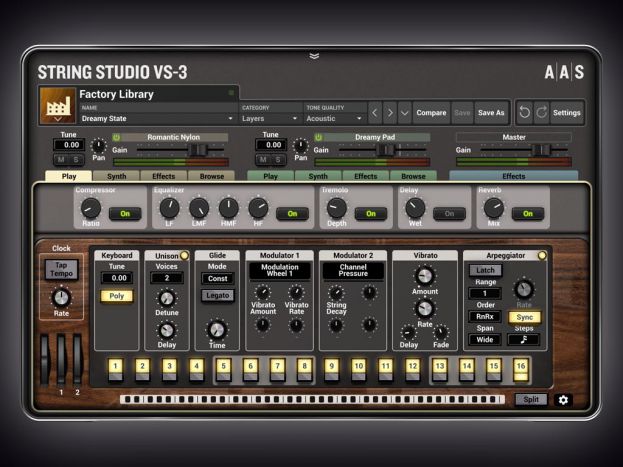The height and width of the screenshot is (467, 623).
Task: Click the Vibrato Amount knob
Action: [425, 276]
